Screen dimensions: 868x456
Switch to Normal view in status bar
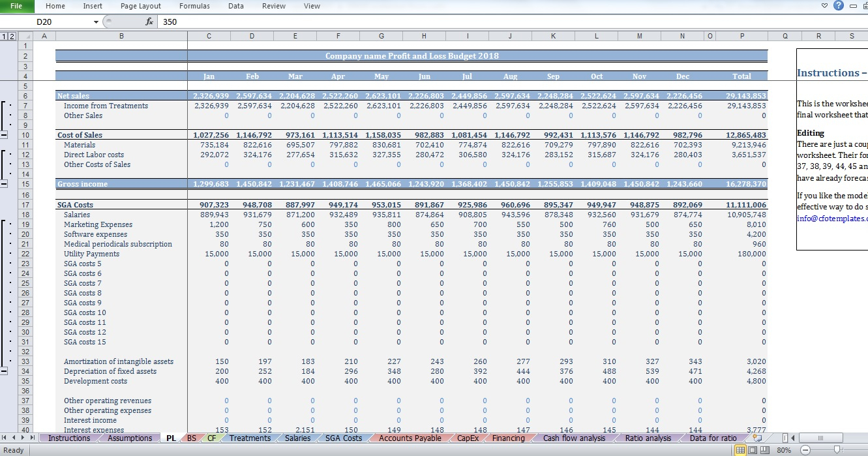coord(740,450)
